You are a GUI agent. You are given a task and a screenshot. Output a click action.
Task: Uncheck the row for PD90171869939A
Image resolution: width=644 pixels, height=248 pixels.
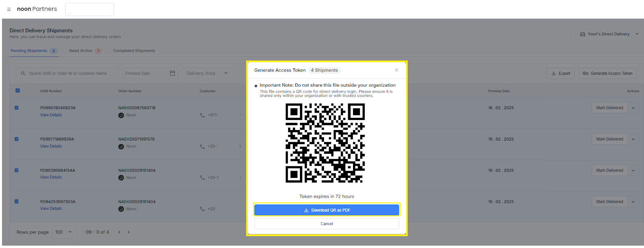(x=17, y=139)
